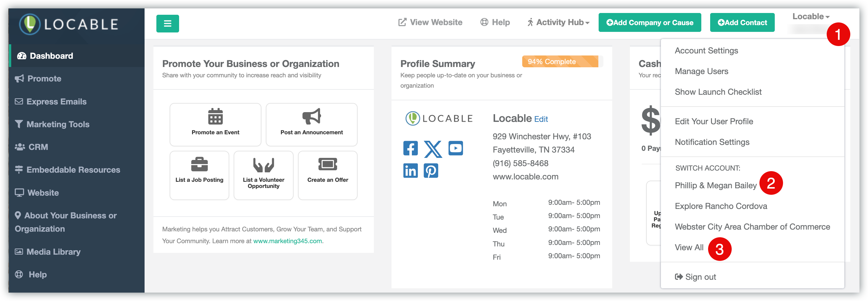Screen dimensions: 868x301
Task: Click the Marketing Tools funnel icon
Action: 19,124
